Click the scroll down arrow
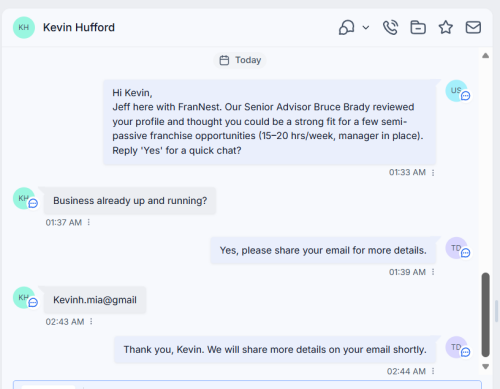This screenshot has height=389, width=500. (x=486, y=367)
